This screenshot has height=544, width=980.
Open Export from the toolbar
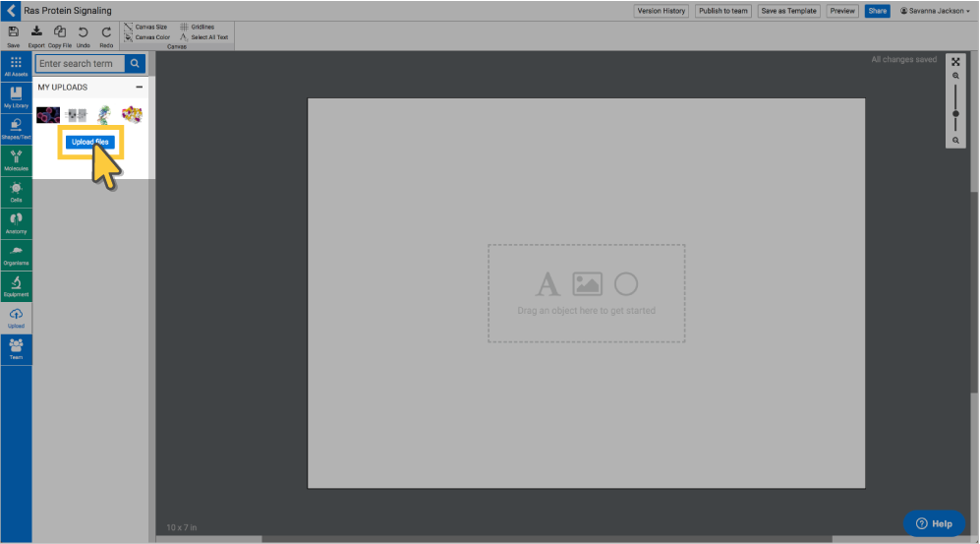(x=36, y=36)
